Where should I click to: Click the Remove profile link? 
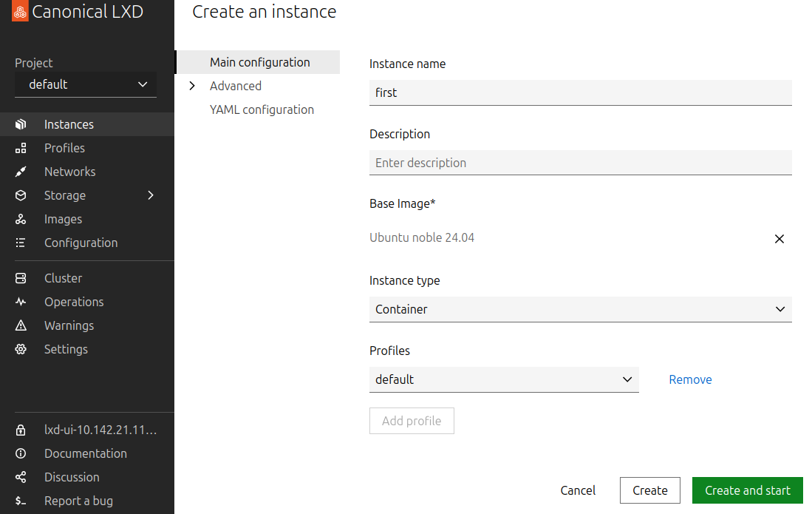690,379
